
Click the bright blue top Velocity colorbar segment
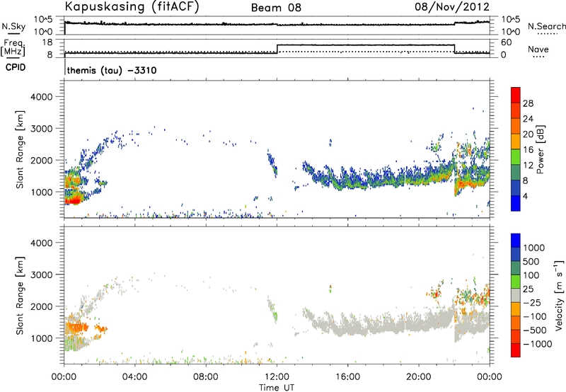(516, 241)
